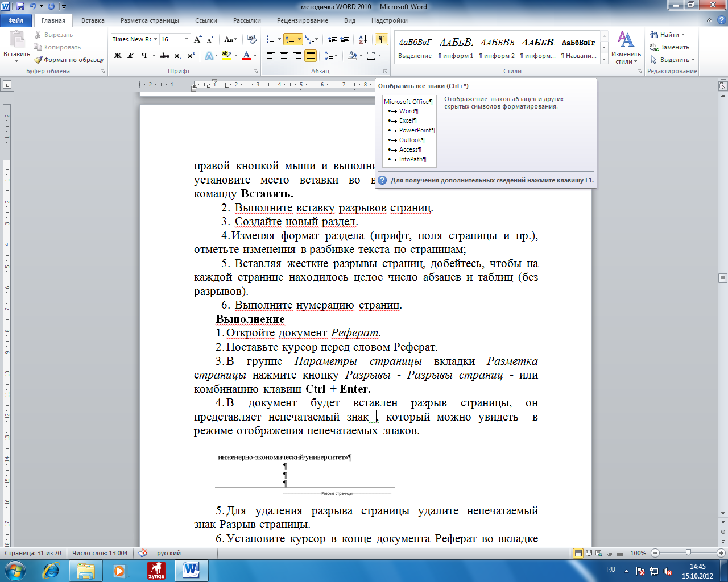
Task: Apply the 'информ 1' style
Action: pyautogui.click(x=456, y=48)
